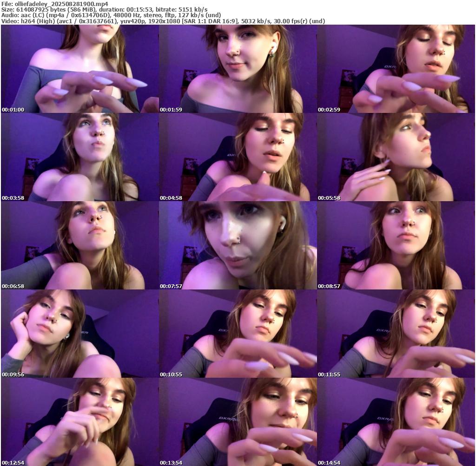
Task: Select the thumbnail stamped 00:01:59
Action: pos(238,69)
